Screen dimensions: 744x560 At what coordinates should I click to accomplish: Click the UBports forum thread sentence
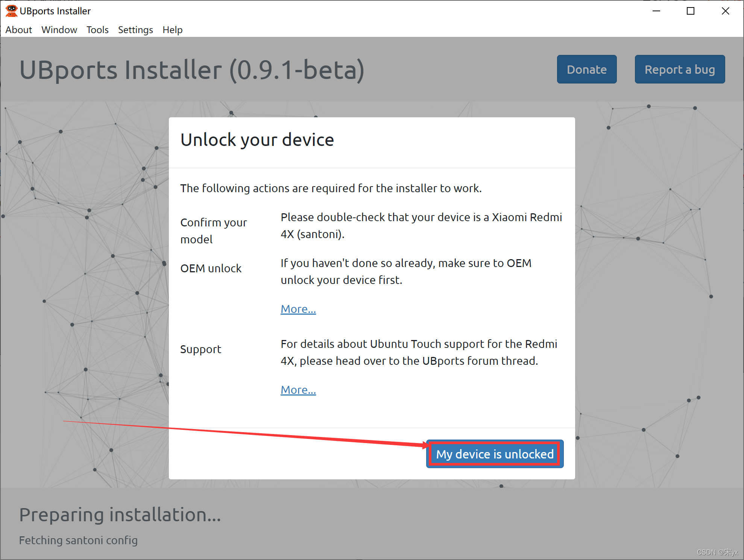point(419,352)
